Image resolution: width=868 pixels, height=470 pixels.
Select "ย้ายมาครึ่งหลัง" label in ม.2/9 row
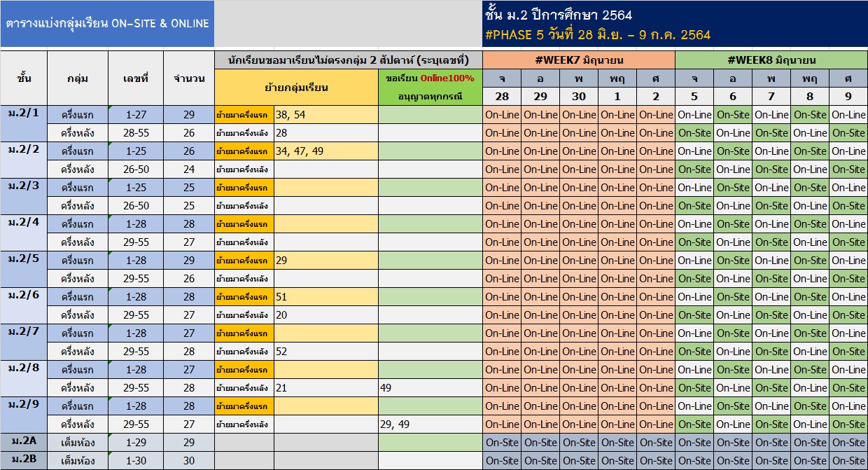pyautogui.click(x=244, y=424)
